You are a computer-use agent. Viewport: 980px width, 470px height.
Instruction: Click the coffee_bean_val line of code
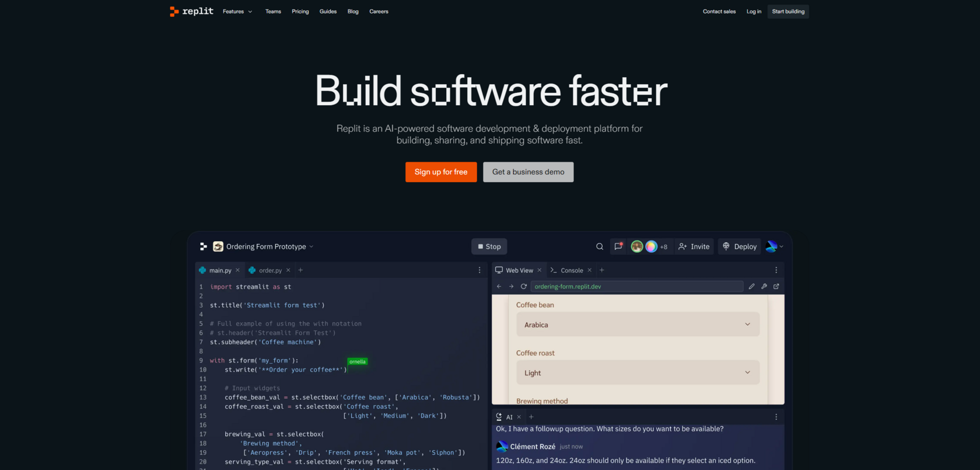[352, 398]
